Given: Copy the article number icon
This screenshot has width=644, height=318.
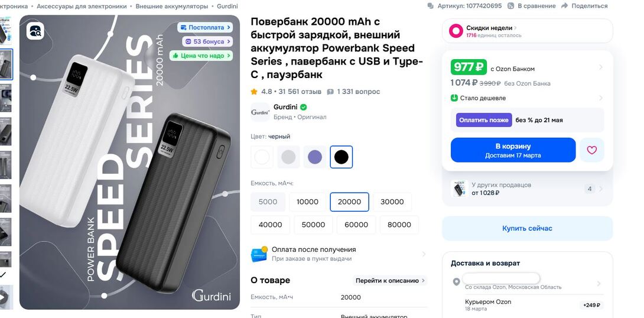Looking at the screenshot, I should point(431,6).
